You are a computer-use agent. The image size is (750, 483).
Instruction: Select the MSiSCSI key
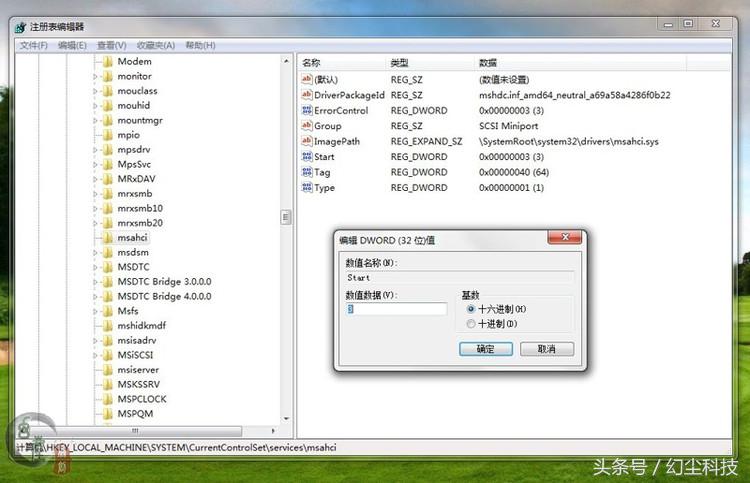(135, 355)
